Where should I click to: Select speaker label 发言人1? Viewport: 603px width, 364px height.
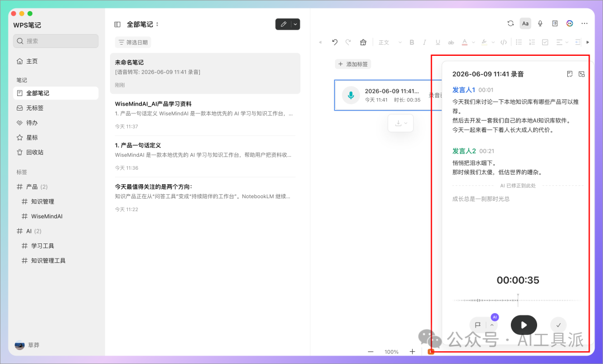click(463, 90)
